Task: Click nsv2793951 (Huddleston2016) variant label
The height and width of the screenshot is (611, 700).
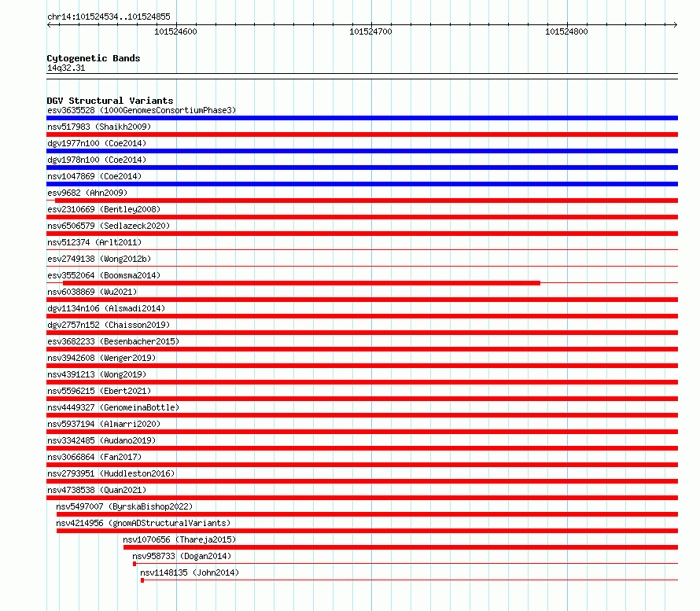Action: coord(111,473)
